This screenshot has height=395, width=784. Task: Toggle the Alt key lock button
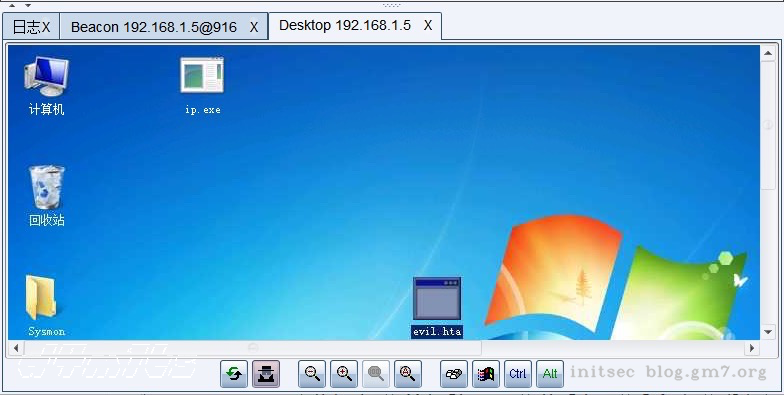click(550, 374)
